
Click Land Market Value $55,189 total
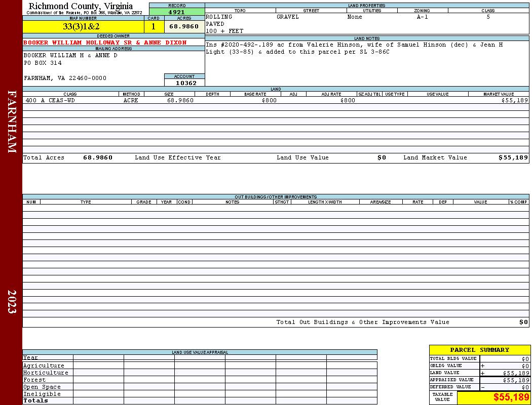coord(513,157)
